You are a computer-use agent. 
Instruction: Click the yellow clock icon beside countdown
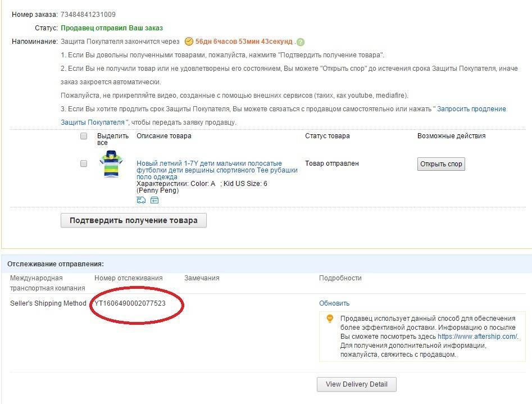189,42
